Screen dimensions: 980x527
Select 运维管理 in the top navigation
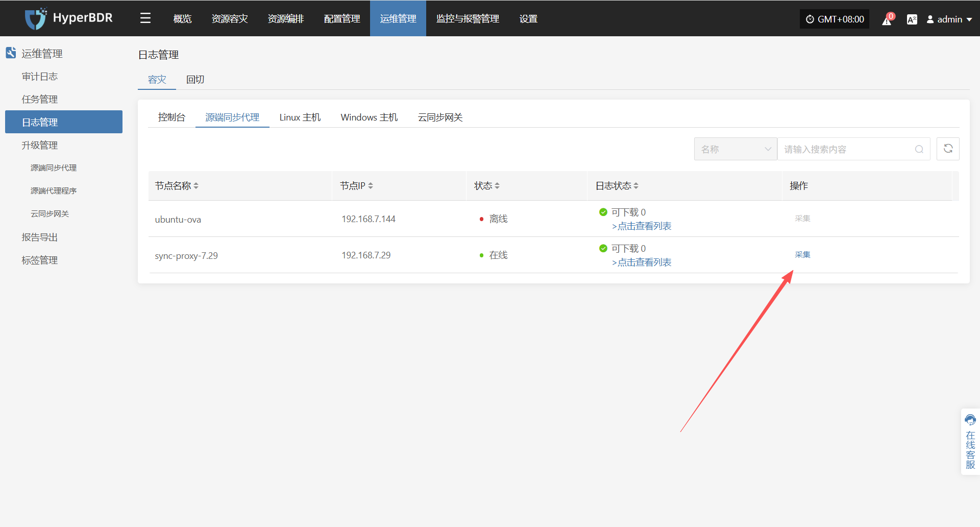coord(398,19)
